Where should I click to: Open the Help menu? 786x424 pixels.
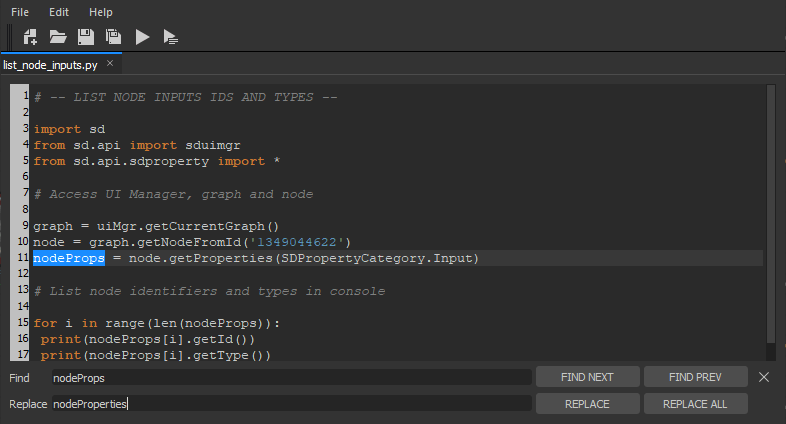pyautogui.click(x=101, y=12)
